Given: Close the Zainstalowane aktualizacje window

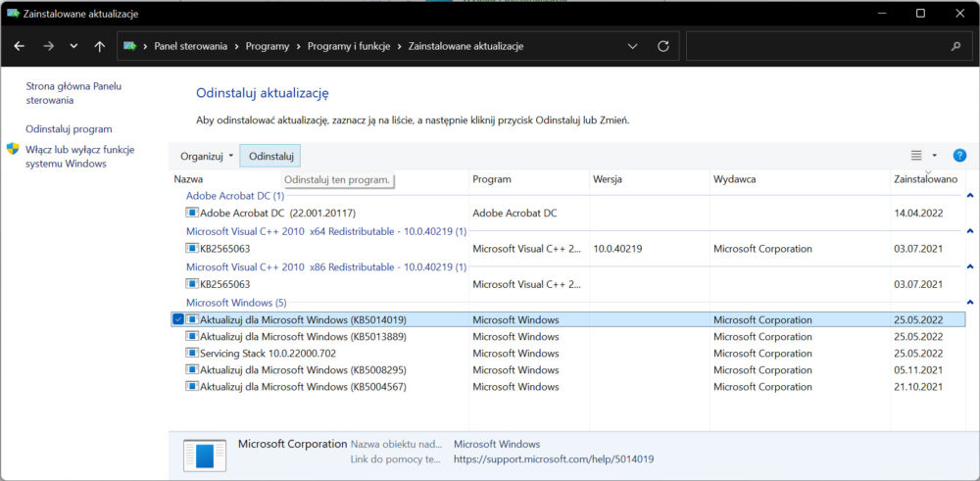Looking at the screenshot, I should [959, 13].
